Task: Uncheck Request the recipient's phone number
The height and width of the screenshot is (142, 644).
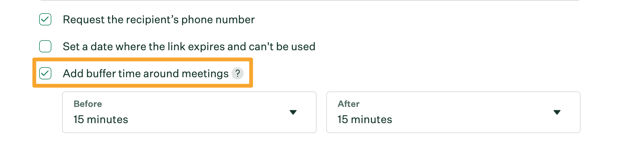Action: pyautogui.click(x=45, y=19)
